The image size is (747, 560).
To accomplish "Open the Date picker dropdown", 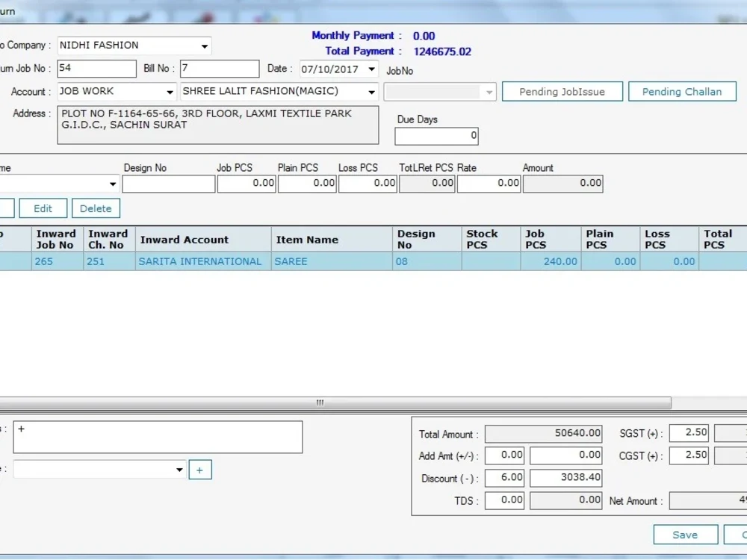I will tap(371, 69).
